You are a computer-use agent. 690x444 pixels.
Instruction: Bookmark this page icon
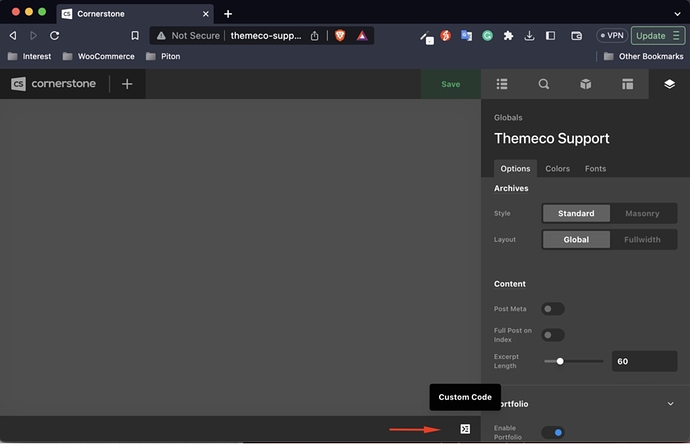click(x=135, y=36)
